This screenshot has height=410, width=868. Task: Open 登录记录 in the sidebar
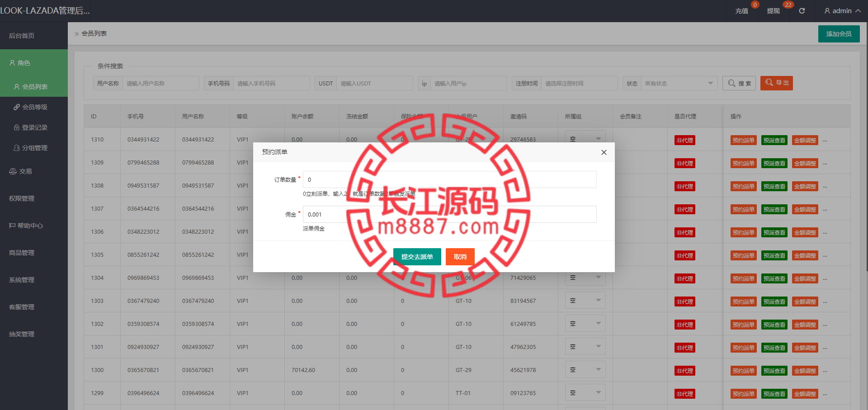click(34, 127)
